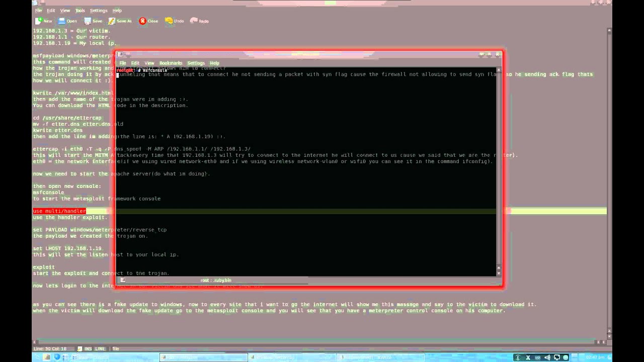
Task: Click the 'msfconsole' line in KWrite
Action: (48, 193)
